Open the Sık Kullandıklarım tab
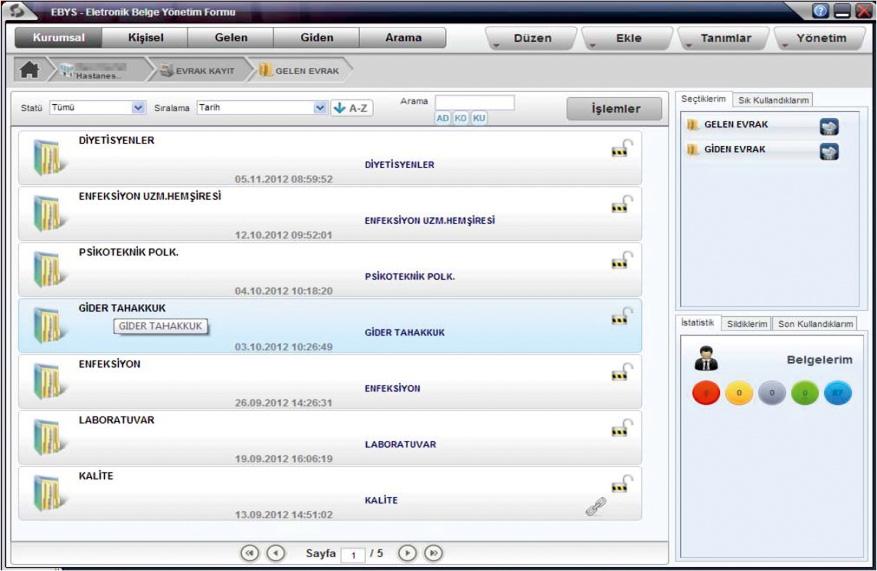 pyautogui.click(x=774, y=100)
